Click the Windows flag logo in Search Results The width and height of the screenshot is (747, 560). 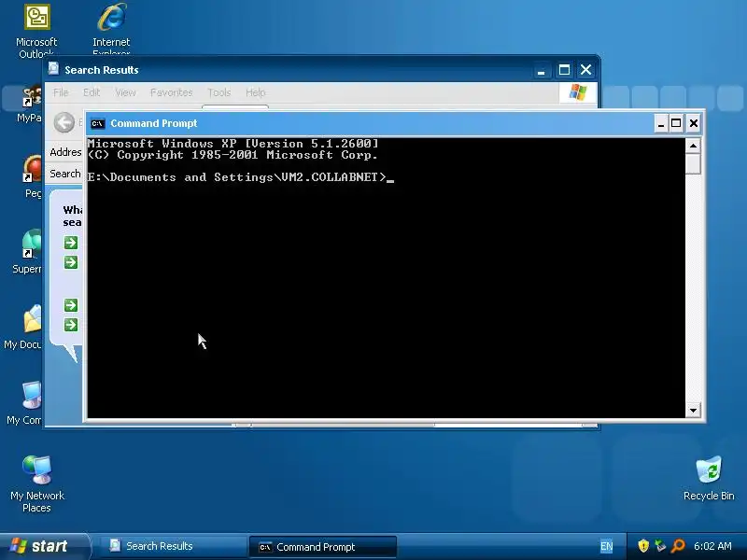(578, 91)
